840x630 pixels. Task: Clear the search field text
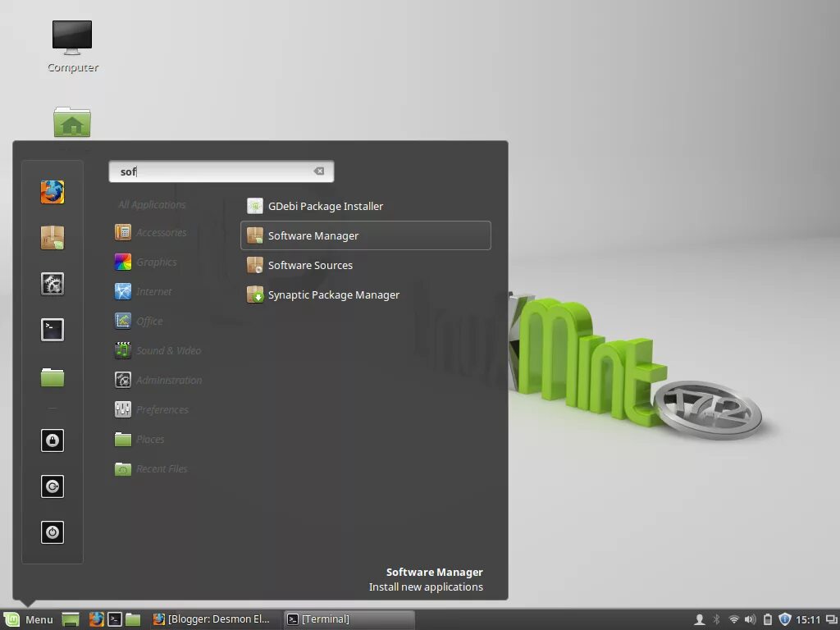coord(319,171)
